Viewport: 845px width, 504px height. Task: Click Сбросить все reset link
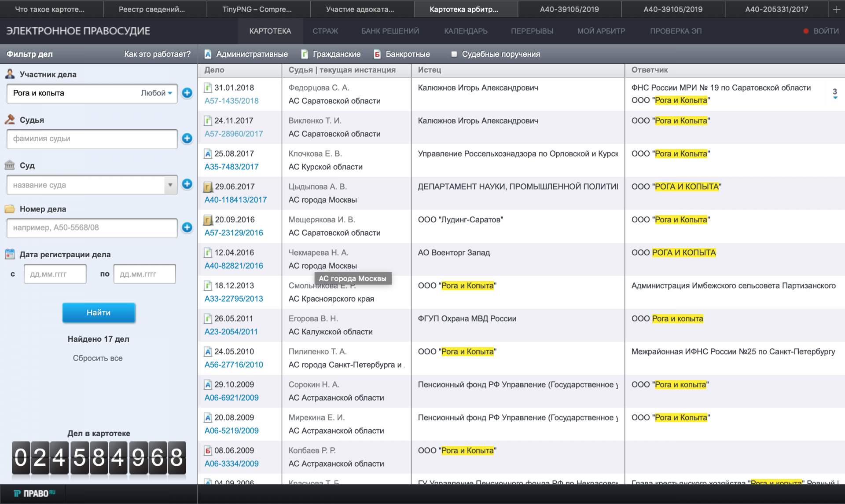tap(98, 358)
